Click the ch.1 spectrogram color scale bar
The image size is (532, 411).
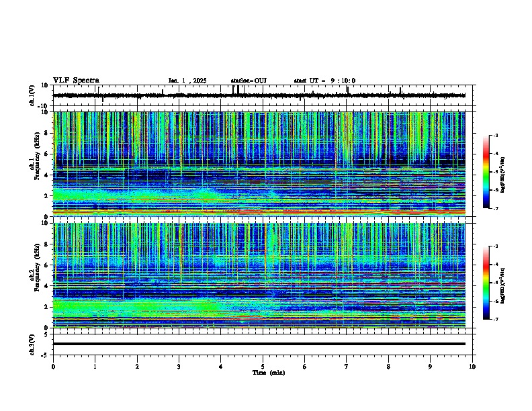coord(486,172)
